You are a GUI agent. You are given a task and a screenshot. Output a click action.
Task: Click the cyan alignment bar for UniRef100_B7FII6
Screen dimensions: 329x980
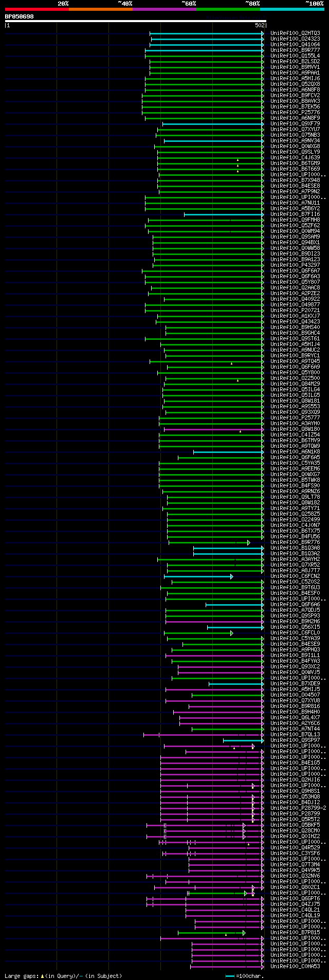pos(223,214)
